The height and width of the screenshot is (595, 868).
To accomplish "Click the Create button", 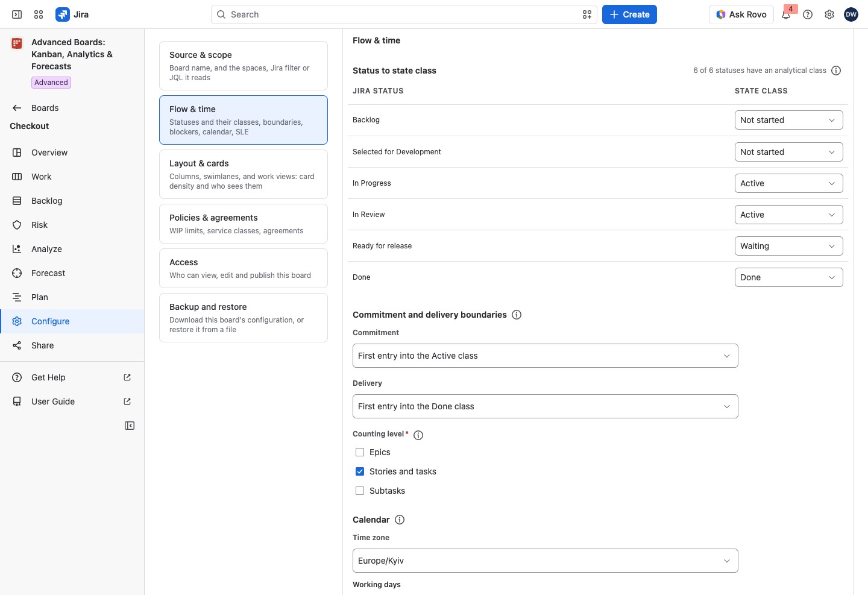I will (629, 14).
